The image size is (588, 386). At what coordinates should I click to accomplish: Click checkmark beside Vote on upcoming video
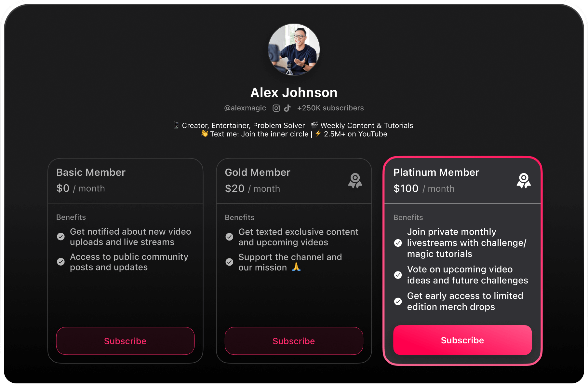[x=398, y=275]
